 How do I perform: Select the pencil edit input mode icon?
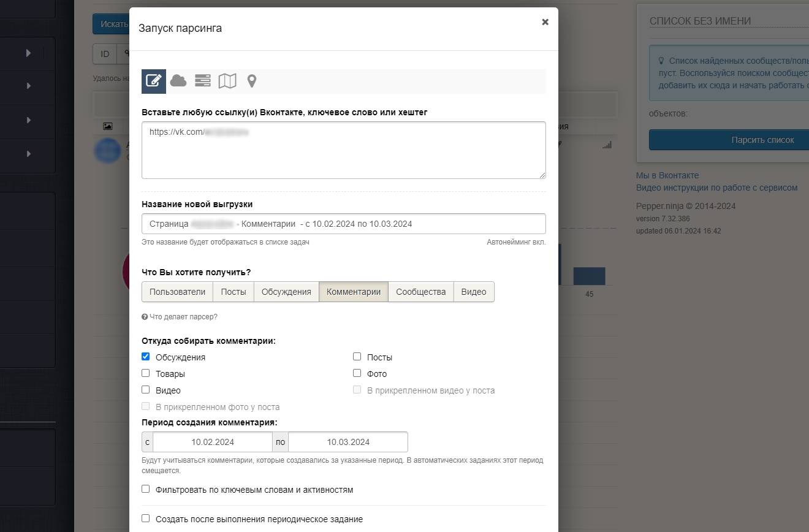click(153, 81)
